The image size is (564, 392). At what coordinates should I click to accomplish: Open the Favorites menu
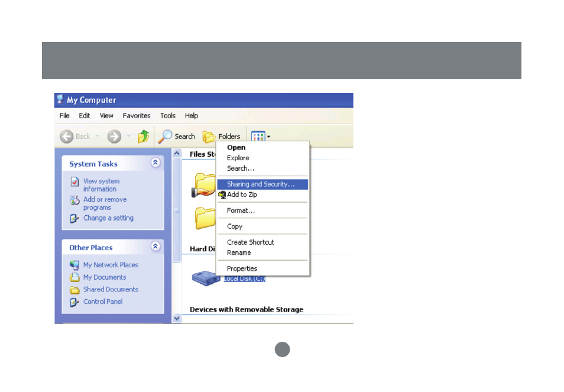pyautogui.click(x=137, y=116)
